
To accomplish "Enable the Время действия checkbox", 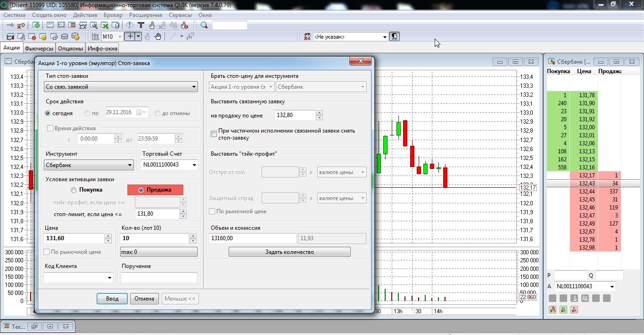I will [x=50, y=128].
